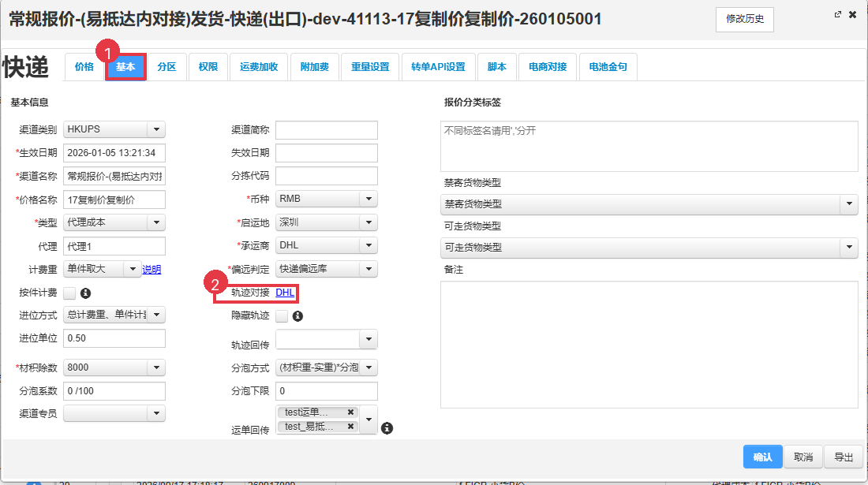The height and width of the screenshot is (485, 868).
Task: Click the 导出 button
Action: (x=844, y=457)
